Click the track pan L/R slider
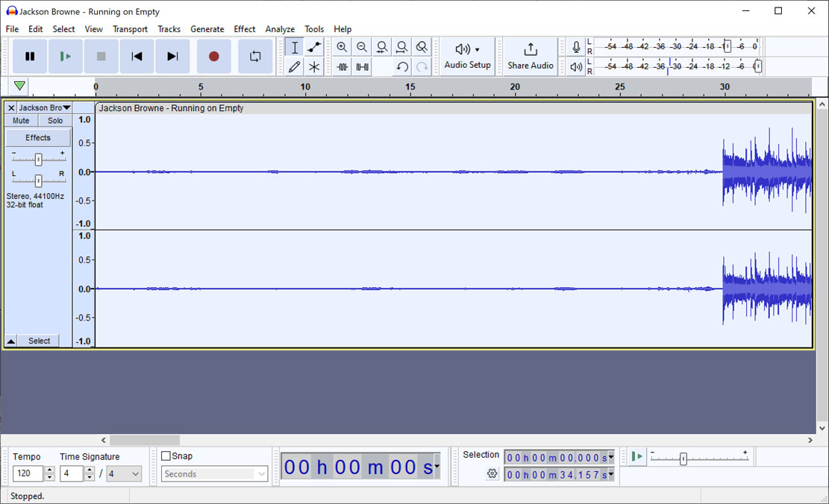829x504 pixels. pos(38,180)
